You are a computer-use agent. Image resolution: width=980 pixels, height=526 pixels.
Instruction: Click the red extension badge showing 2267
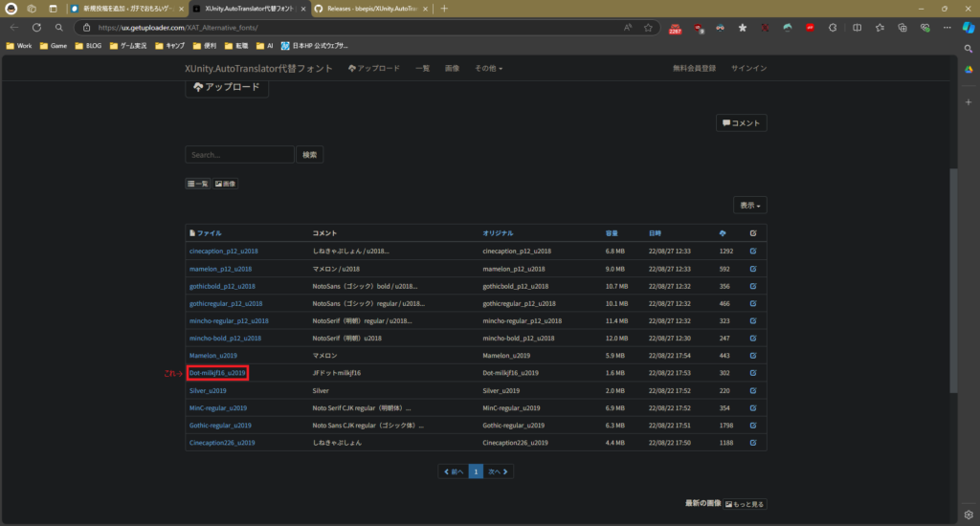point(675,28)
